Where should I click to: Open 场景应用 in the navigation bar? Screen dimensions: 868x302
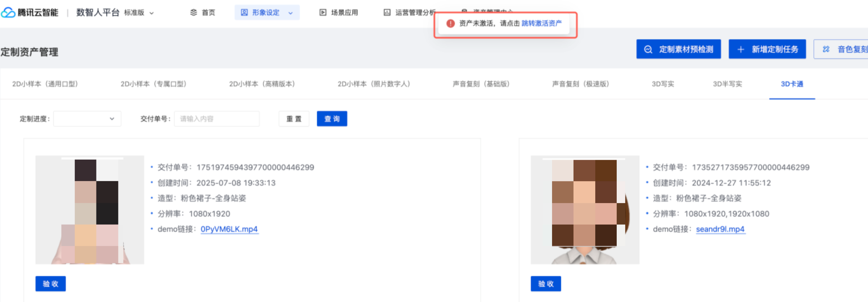coord(344,13)
